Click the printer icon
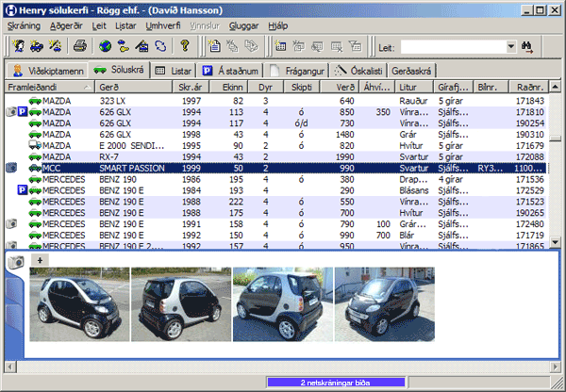 tap(80, 46)
